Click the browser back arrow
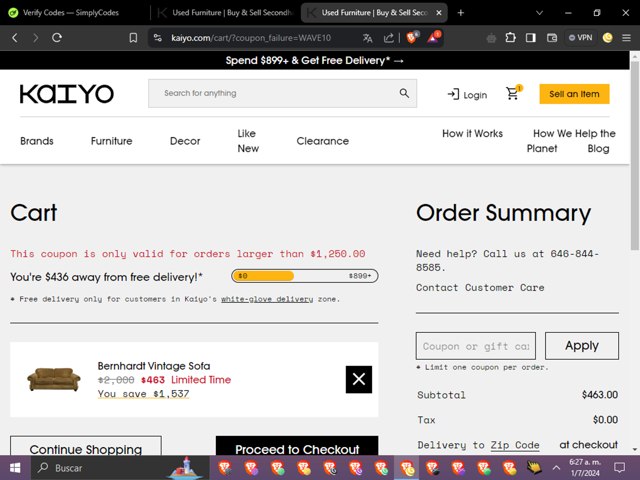This screenshot has height=480, width=640. pos(15,38)
